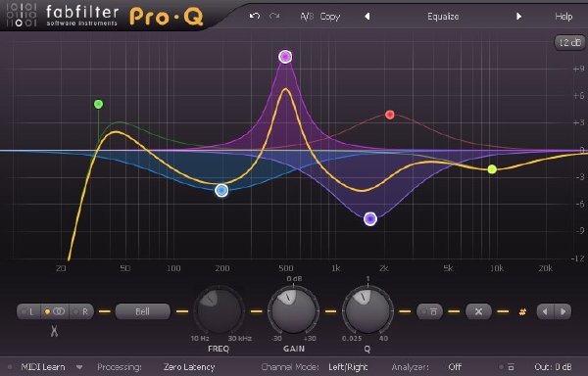The image size is (588, 376).
Task: Open the Help menu
Action: [563, 17]
